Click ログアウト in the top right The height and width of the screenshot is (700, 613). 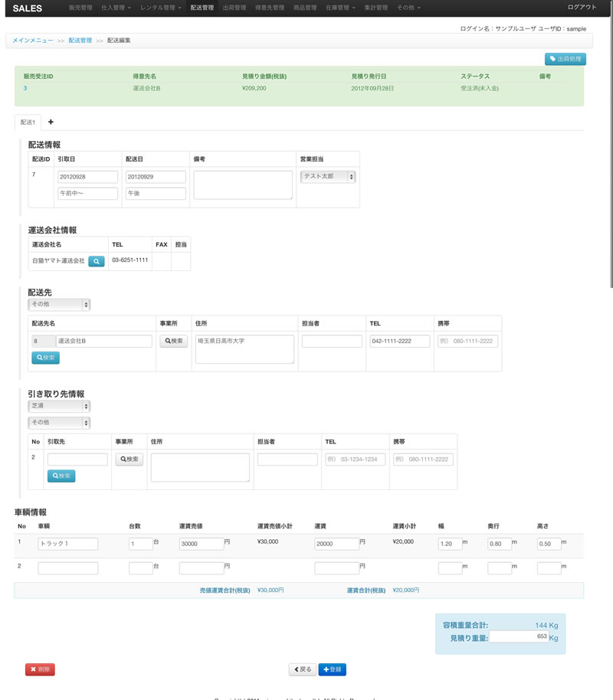tap(582, 8)
